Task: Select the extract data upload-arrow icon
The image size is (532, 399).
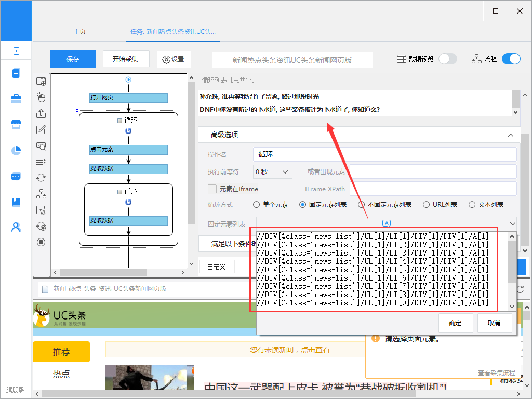Action: [x=41, y=114]
